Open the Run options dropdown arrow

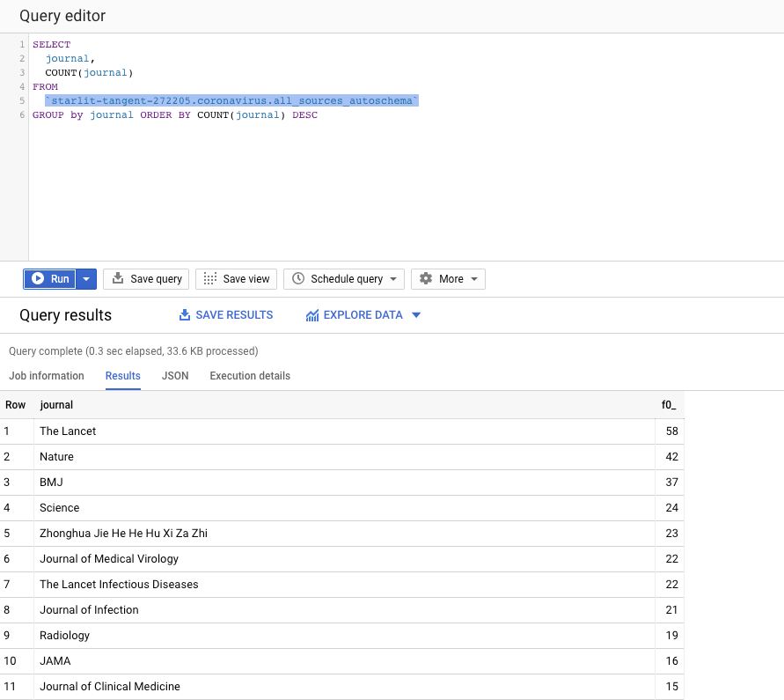(x=86, y=279)
